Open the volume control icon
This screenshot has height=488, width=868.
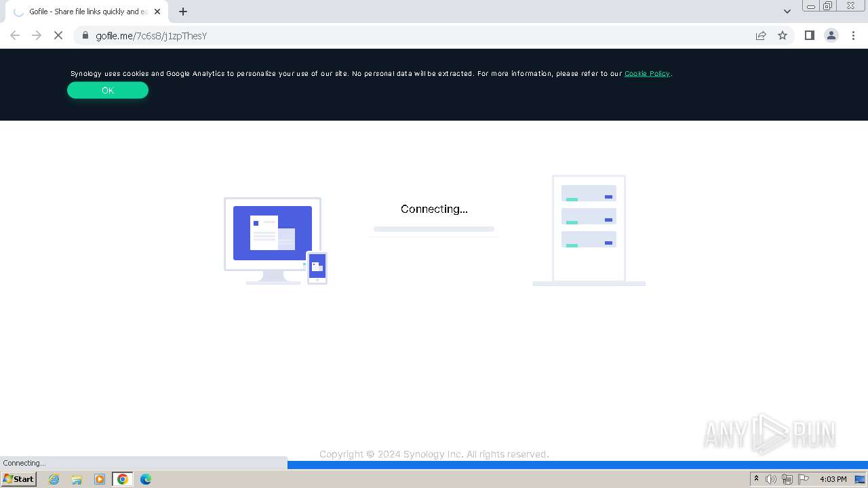[771, 479]
